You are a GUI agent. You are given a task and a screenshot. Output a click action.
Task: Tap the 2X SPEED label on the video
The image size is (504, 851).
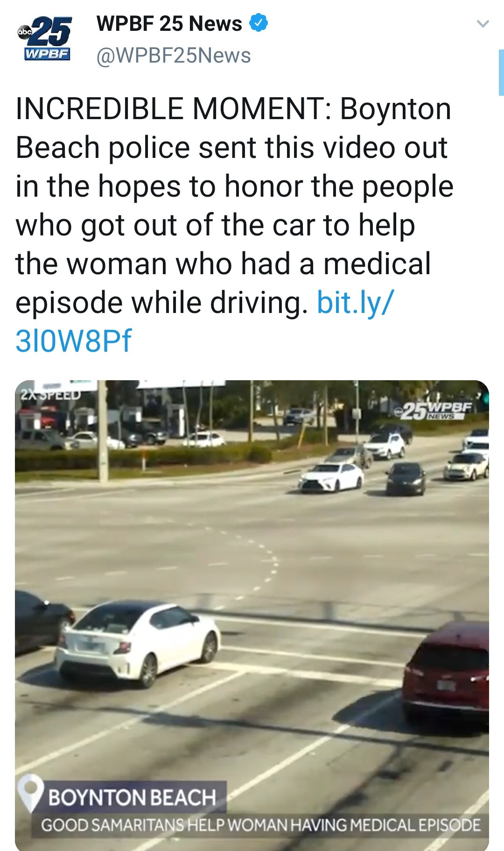pyautogui.click(x=50, y=395)
